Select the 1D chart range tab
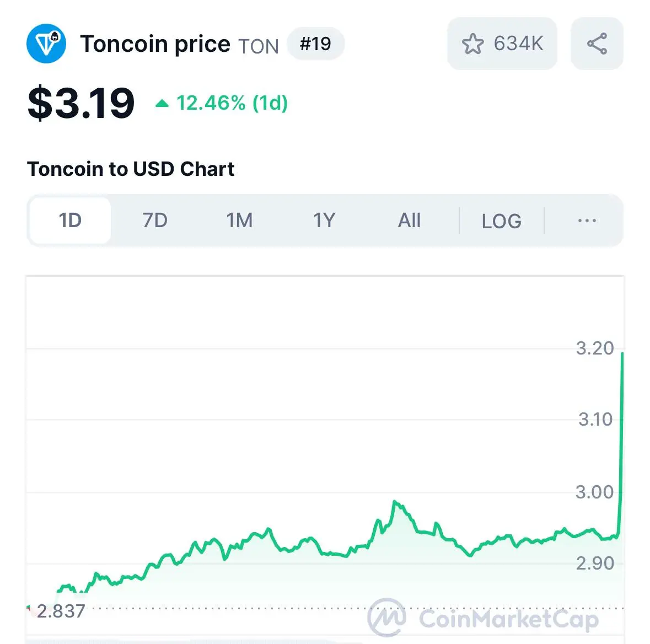The width and height of the screenshot is (650, 644). pos(70,220)
